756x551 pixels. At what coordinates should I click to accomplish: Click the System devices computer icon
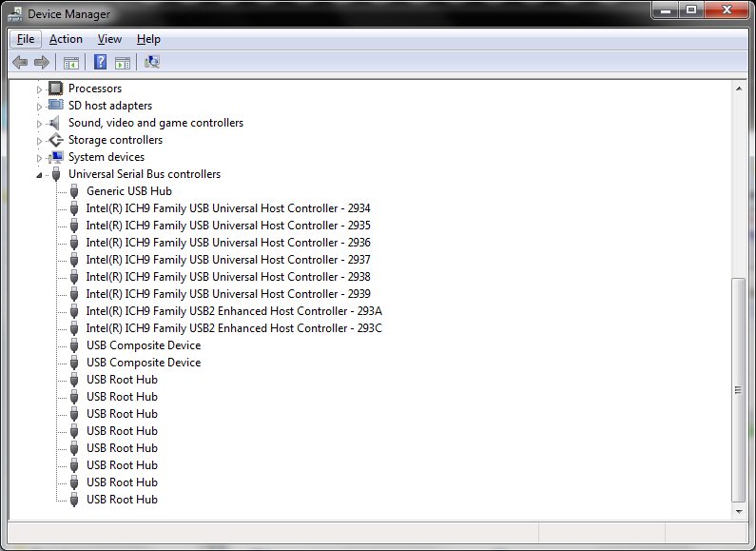click(x=56, y=157)
